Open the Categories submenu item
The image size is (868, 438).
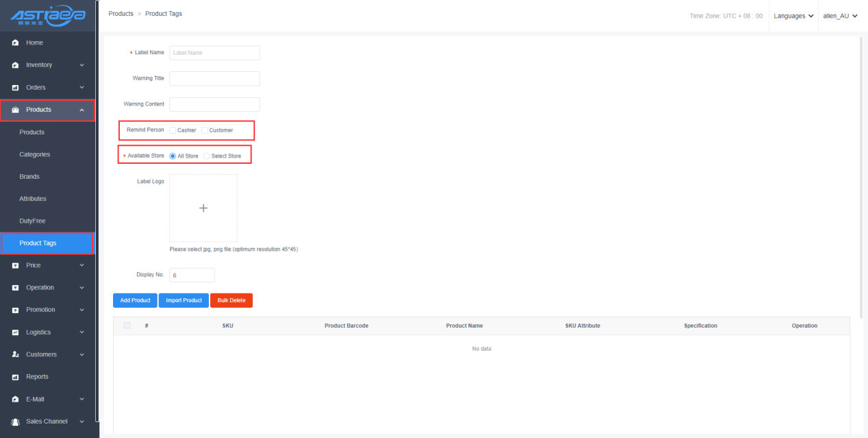[x=35, y=154]
